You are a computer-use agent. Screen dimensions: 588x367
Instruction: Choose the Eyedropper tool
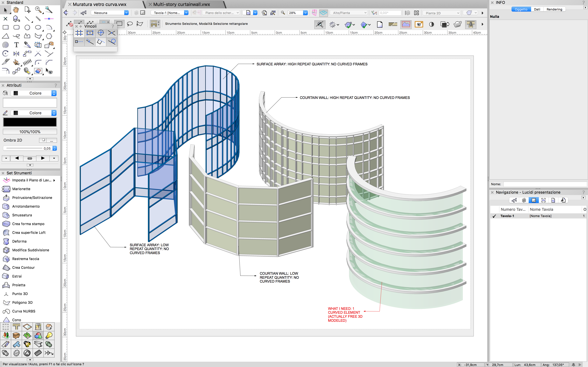(27, 45)
